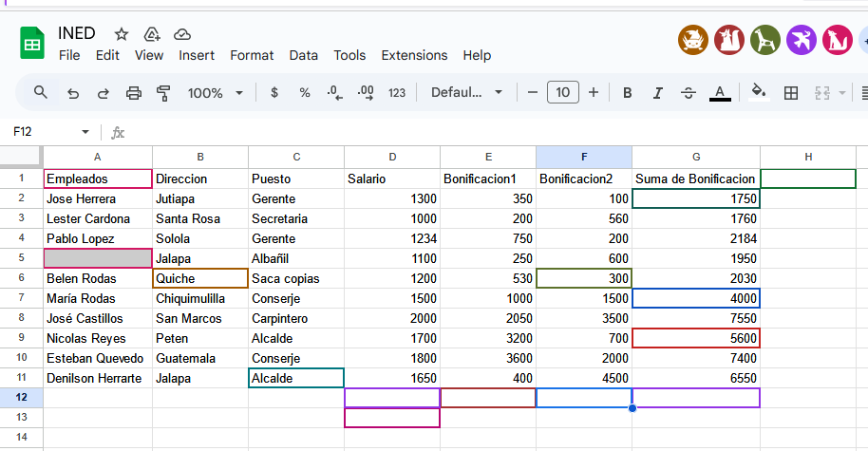Image resolution: width=868 pixels, height=451 pixels.
Task: Open the Help menu
Action: click(477, 55)
